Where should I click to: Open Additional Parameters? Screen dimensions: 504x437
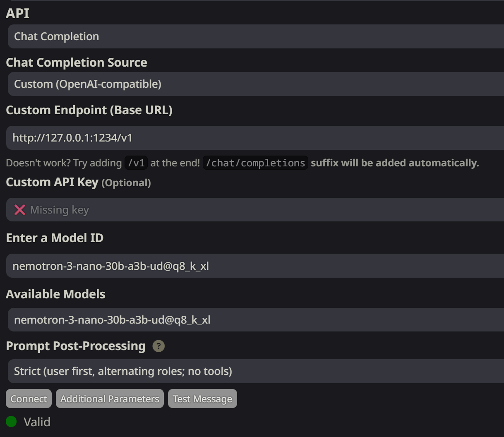click(x=110, y=399)
